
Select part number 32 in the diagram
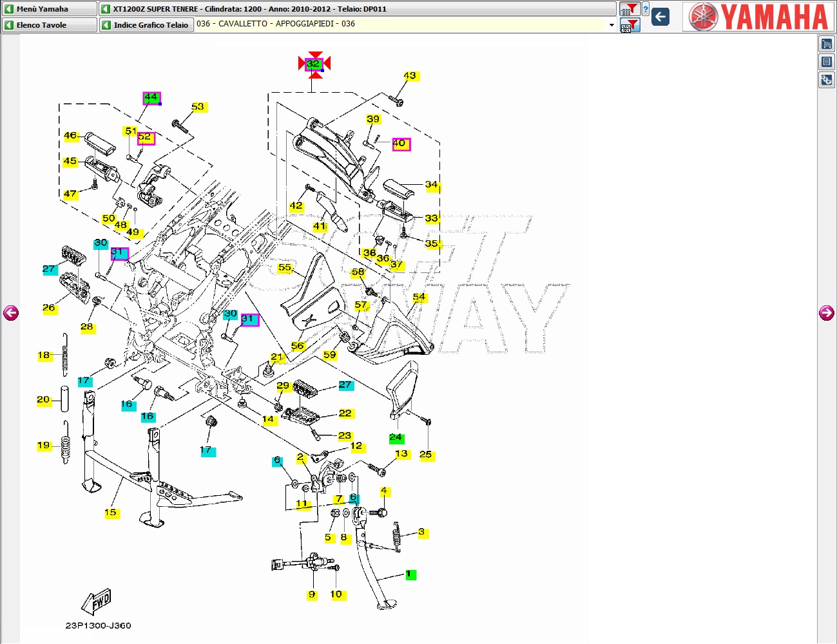click(x=314, y=64)
